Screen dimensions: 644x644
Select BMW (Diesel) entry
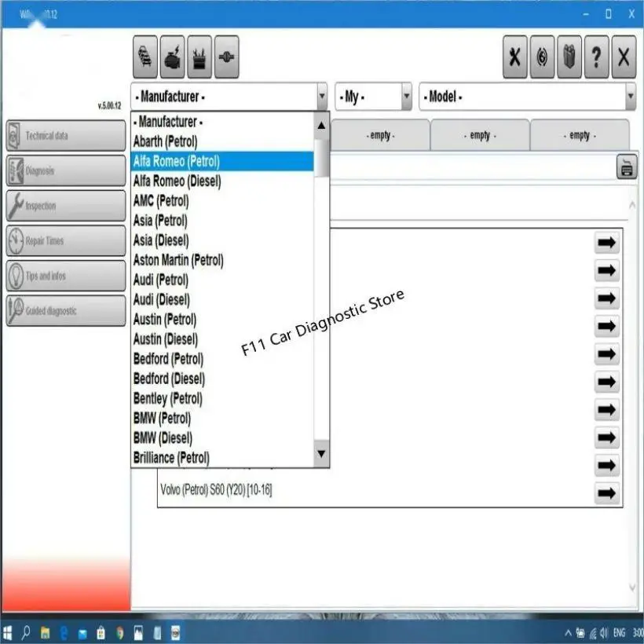[222, 437]
